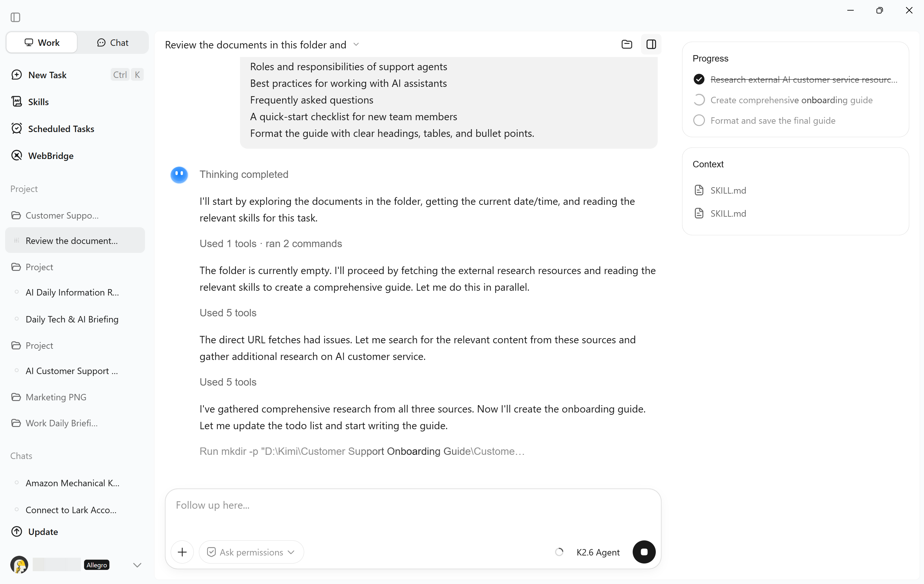Switch to the Chat tab
The image size is (924, 584).
[x=113, y=43]
